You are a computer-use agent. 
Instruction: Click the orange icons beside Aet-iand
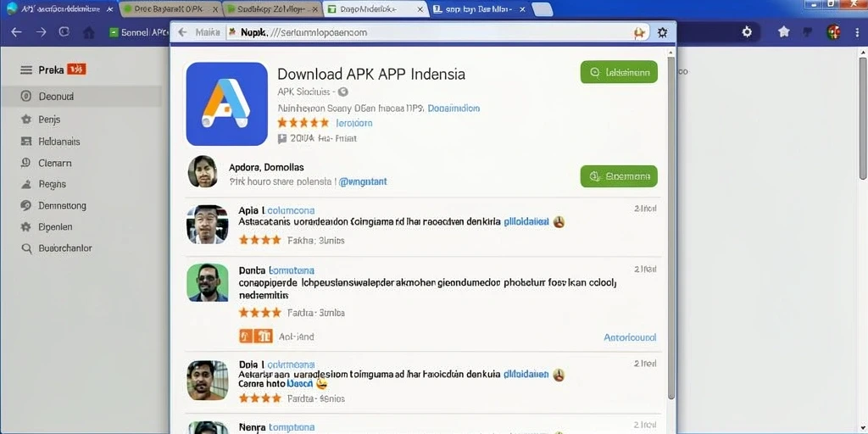point(255,336)
